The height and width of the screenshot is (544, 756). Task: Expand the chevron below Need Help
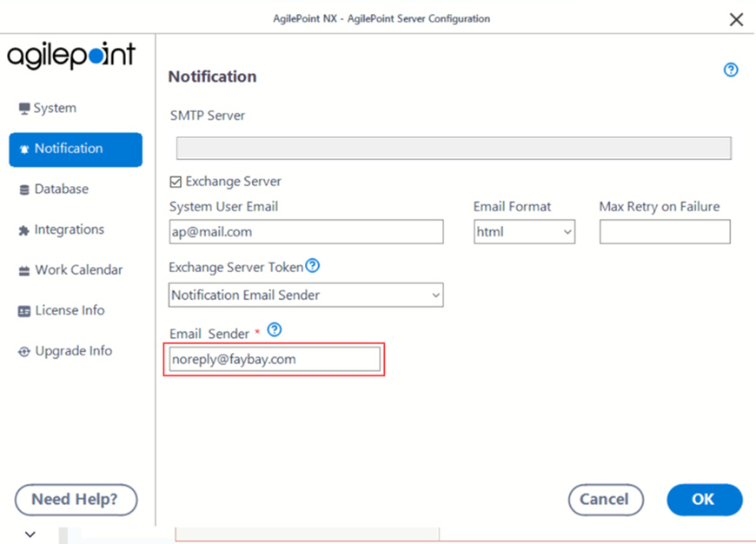30,534
